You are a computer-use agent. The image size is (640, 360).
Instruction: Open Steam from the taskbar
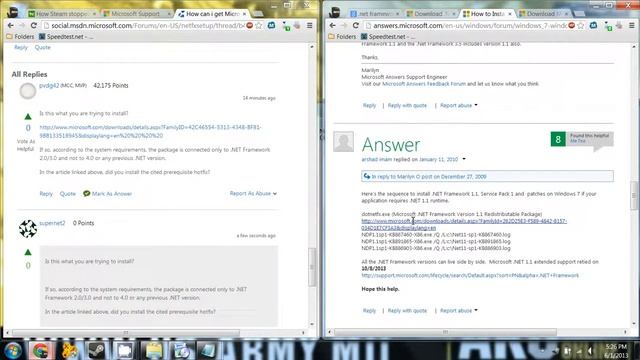[97, 350]
